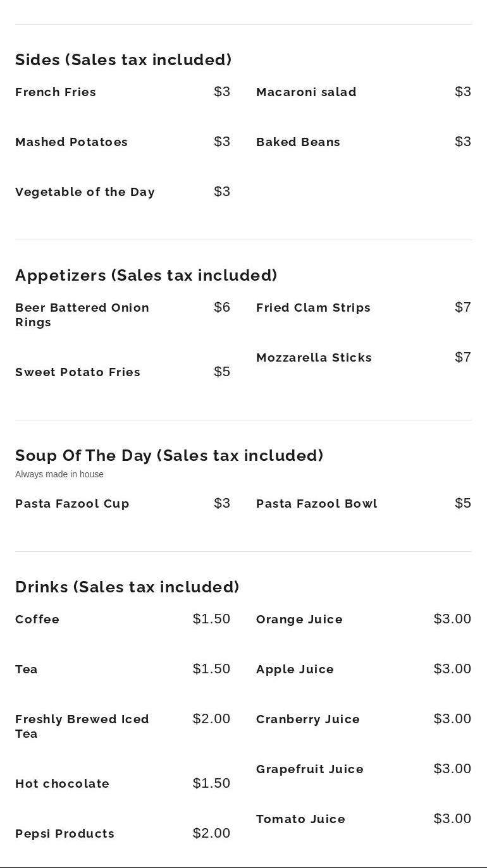Click the Hot chocolate item
Viewport: 487px width, 868px height.
tap(62, 784)
